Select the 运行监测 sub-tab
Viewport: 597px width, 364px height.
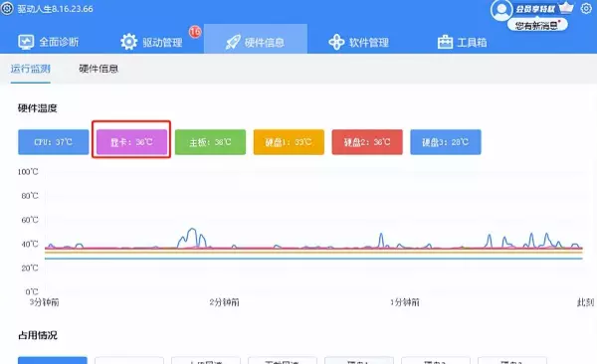tap(31, 69)
